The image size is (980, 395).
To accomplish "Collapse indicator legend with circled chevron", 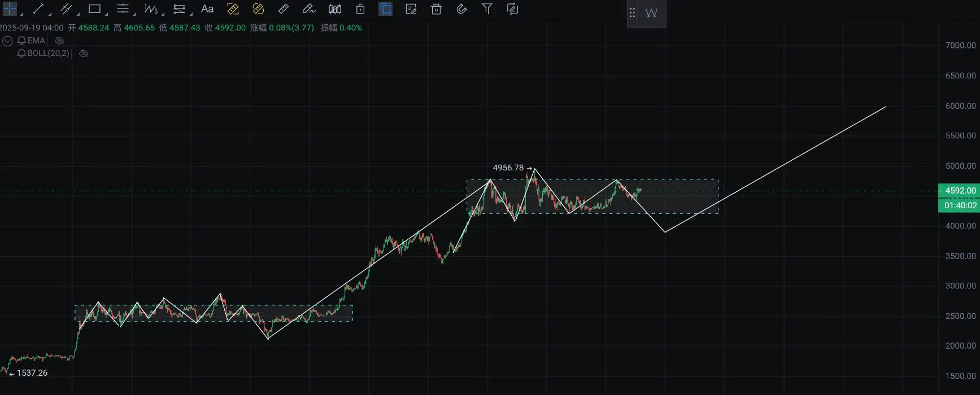I will (7, 41).
